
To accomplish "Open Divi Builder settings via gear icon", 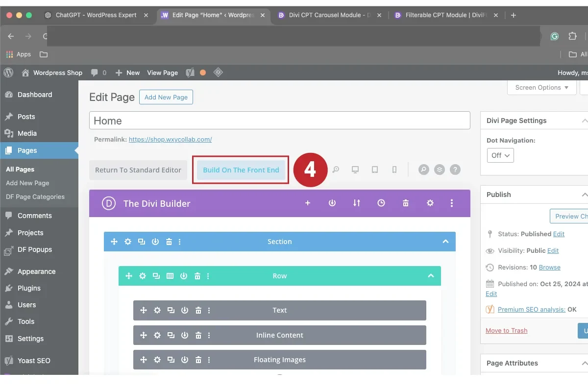I will pyautogui.click(x=430, y=203).
